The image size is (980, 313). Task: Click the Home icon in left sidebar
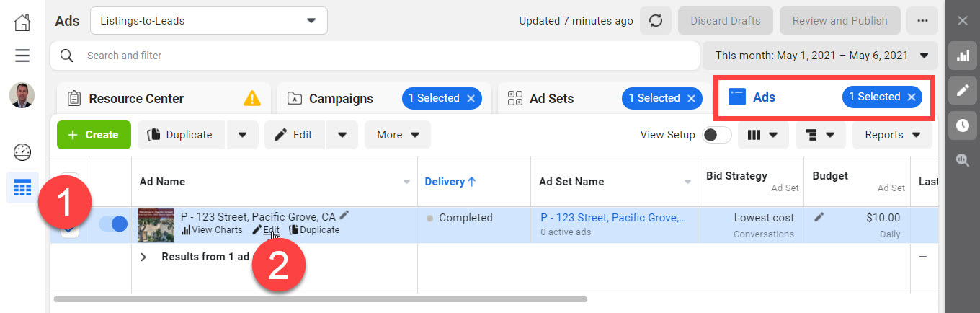22,22
